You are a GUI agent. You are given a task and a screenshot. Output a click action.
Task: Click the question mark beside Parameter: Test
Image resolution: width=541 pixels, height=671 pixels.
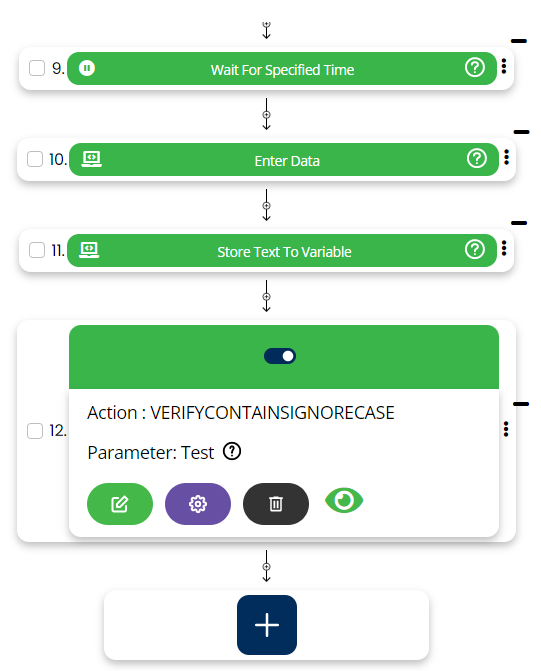click(x=232, y=451)
